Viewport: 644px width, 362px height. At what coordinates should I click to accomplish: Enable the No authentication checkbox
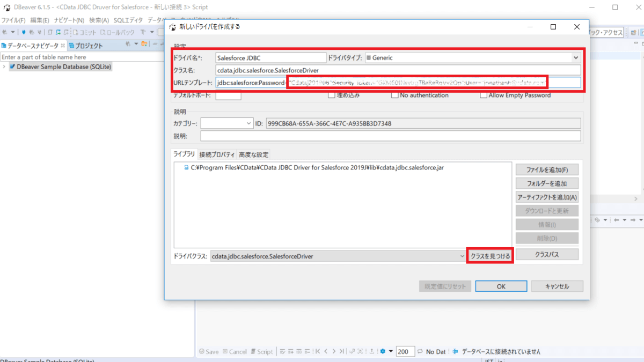point(394,95)
